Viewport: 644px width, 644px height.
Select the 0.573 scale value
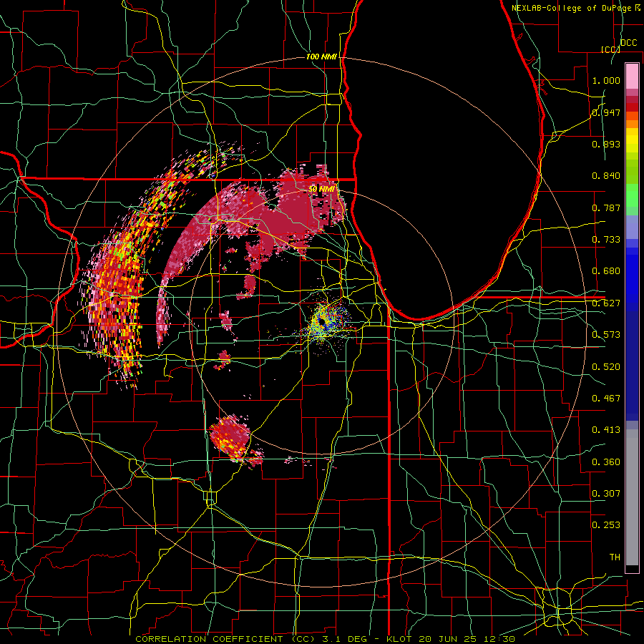tap(606, 335)
